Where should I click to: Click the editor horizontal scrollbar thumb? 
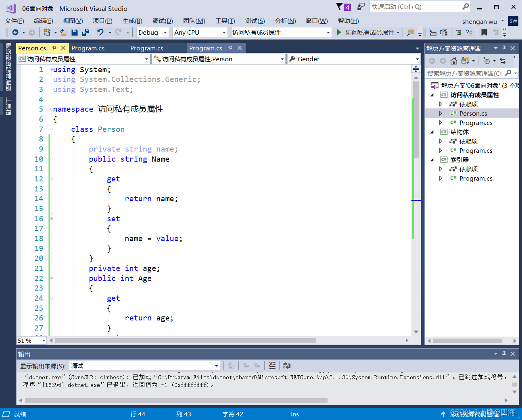[186, 341]
